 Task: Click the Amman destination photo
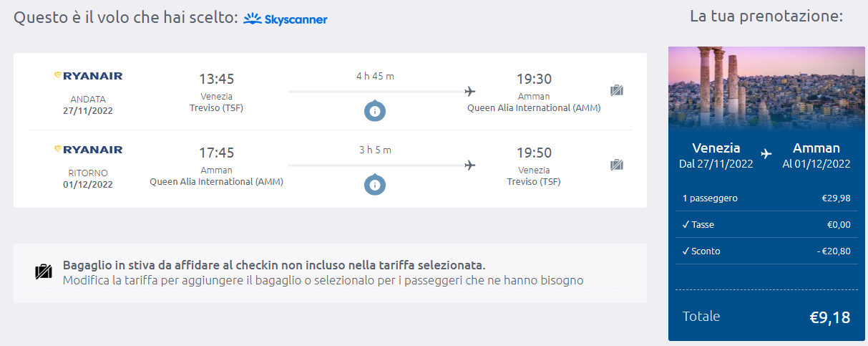pyautogui.click(x=766, y=87)
